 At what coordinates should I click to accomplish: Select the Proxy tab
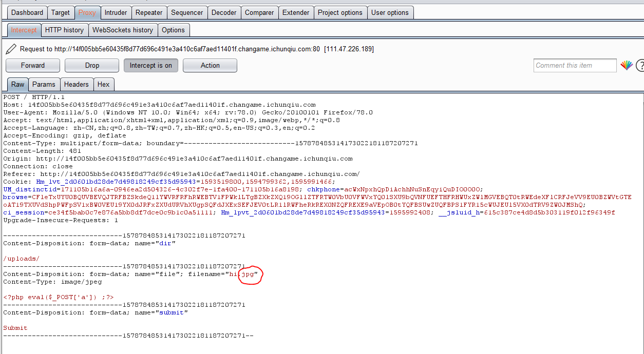(87, 12)
